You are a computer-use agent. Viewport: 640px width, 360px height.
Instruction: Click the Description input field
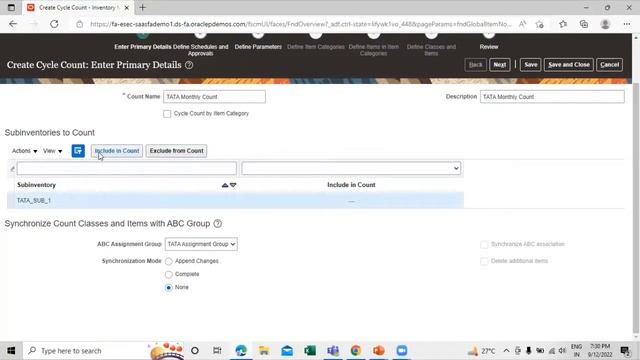pyautogui.click(x=552, y=97)
